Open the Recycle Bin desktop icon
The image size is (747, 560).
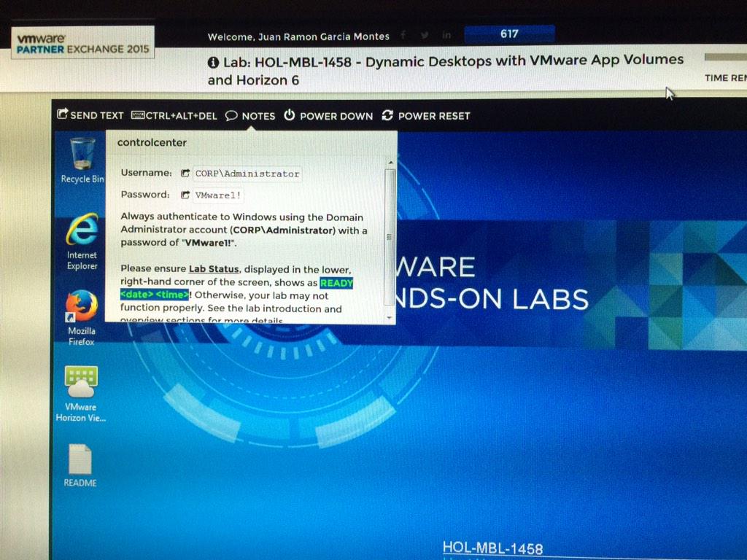point(82,160)
